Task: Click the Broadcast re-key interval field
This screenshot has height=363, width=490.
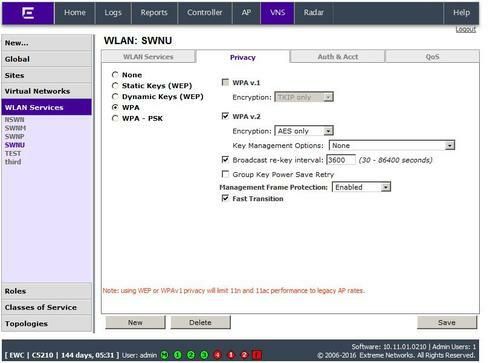Action: tap(341, 160)
